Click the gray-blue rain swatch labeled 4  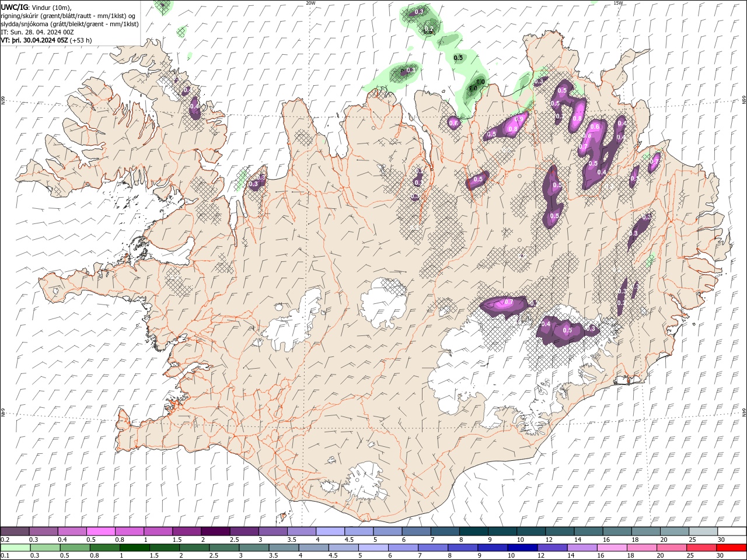(x=314, y=548)
